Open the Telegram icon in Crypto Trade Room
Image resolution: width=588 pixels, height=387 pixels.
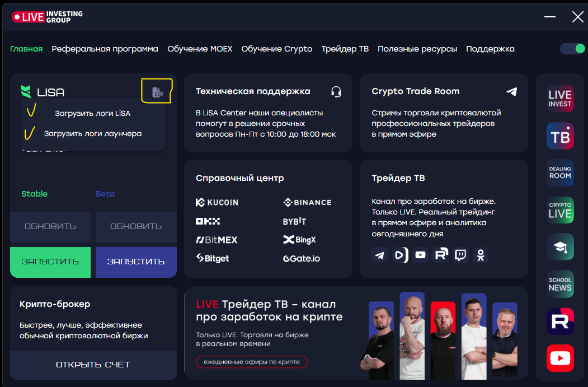(511, 91)
